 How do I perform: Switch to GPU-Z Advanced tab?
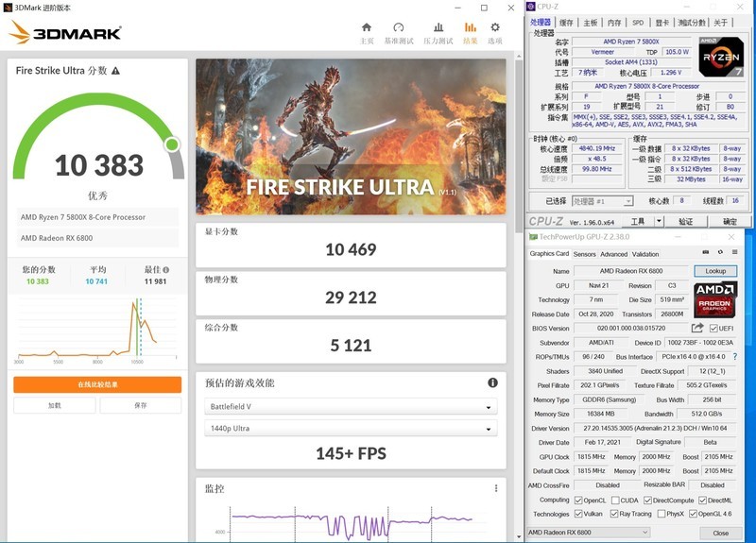click(x=613, y=254)
